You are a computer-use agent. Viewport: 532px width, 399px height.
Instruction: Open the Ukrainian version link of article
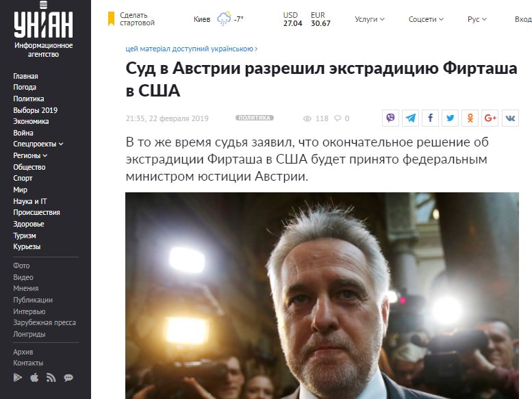click(191, 49)
